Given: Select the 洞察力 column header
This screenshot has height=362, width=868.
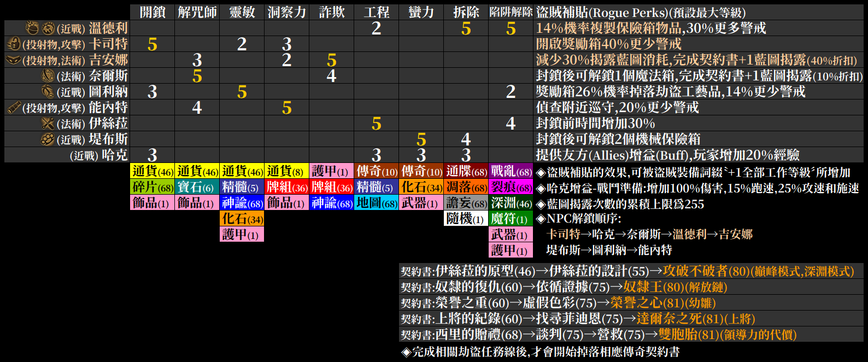Looking at the screenshot, I should coord(287,12).
